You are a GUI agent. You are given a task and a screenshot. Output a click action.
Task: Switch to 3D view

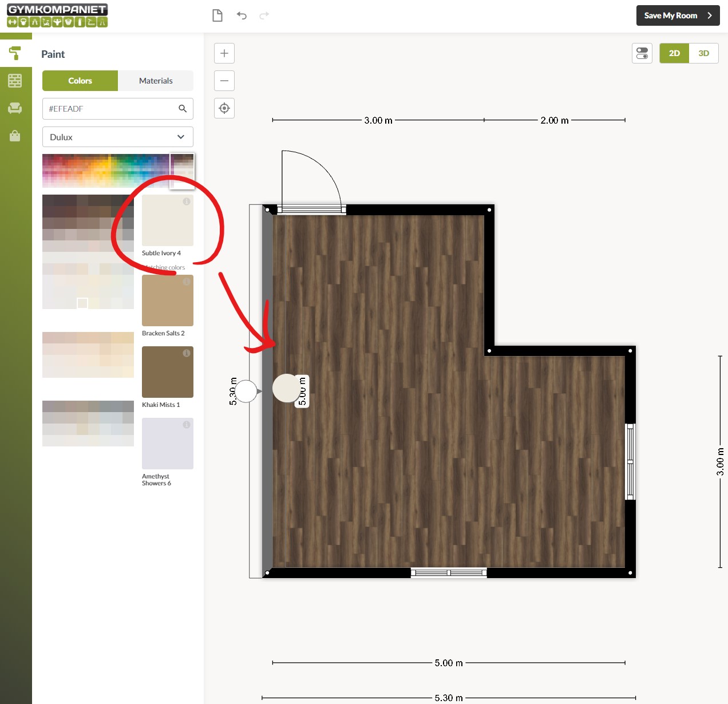tap(703, 53)
